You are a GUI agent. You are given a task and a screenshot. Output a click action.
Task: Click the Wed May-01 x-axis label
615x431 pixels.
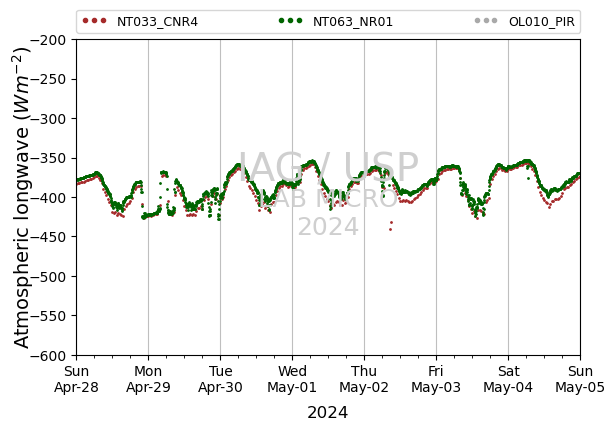(292, 379)
